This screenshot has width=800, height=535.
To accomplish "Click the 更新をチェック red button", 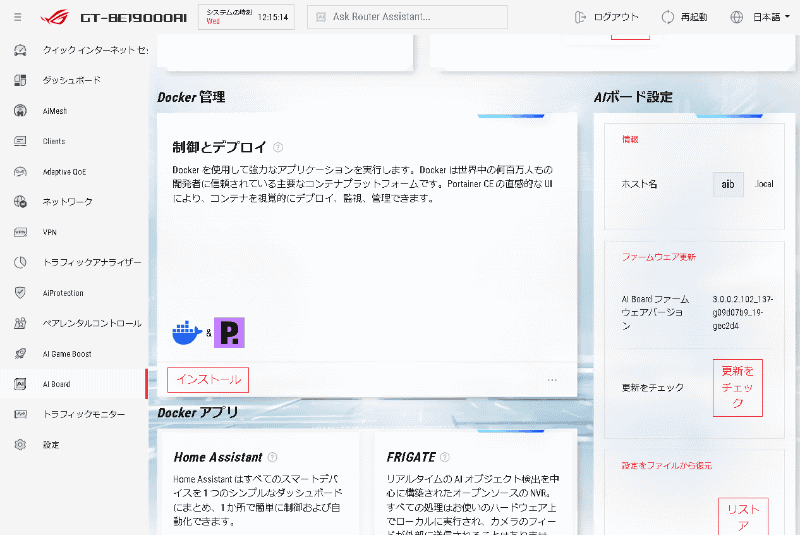I will (x=737, y=388).
